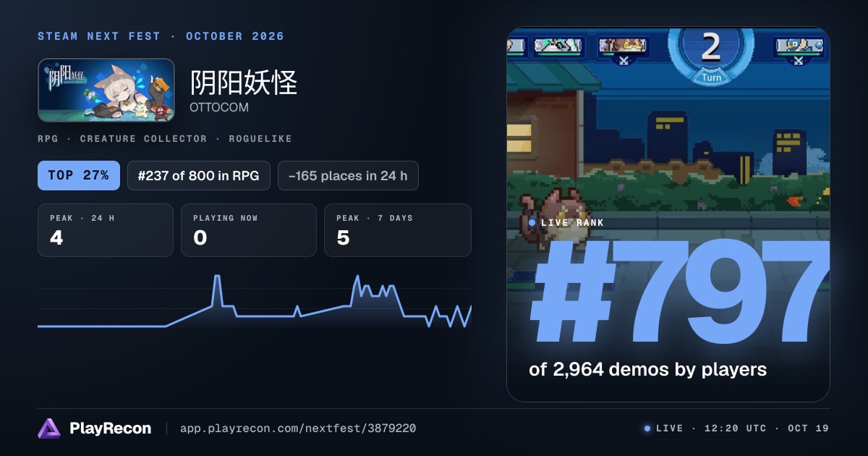Click the RPG · CREATURE COLLECTOR · ROGUELIKE tags
868x456 pixels.
165,138
